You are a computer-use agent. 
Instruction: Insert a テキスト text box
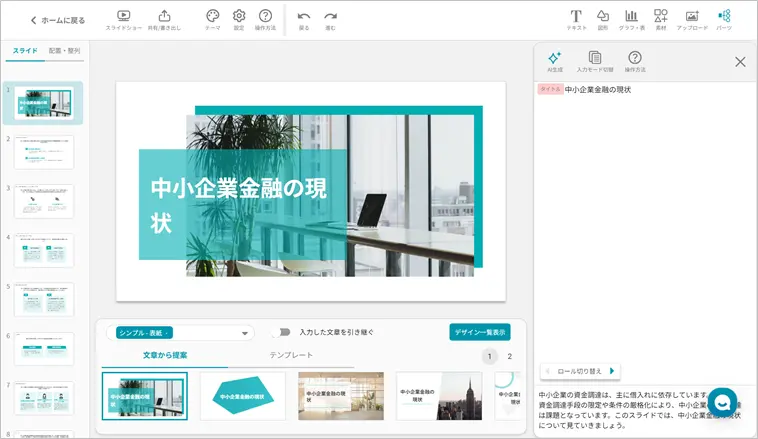click(x=576, y=20)
